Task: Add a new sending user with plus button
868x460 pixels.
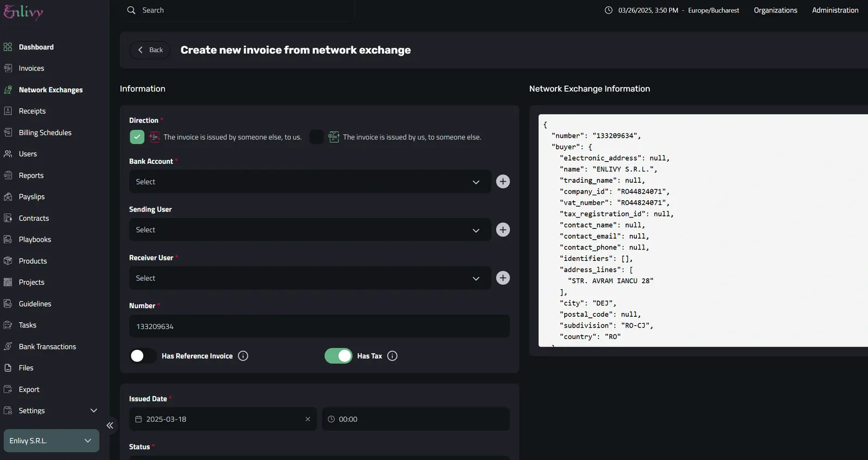Action: [503, 230]
